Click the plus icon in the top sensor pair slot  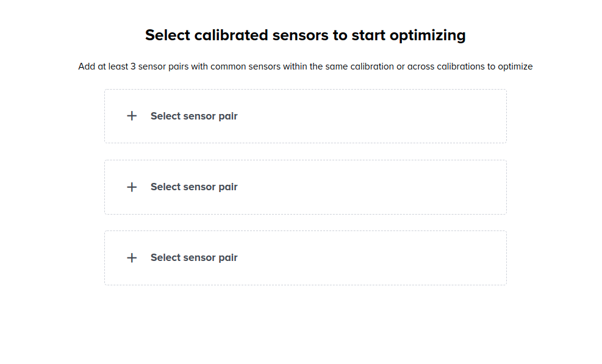132,116
